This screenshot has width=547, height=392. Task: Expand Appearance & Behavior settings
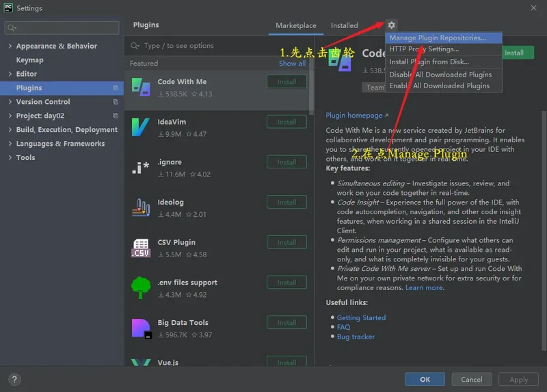(10, 47)
